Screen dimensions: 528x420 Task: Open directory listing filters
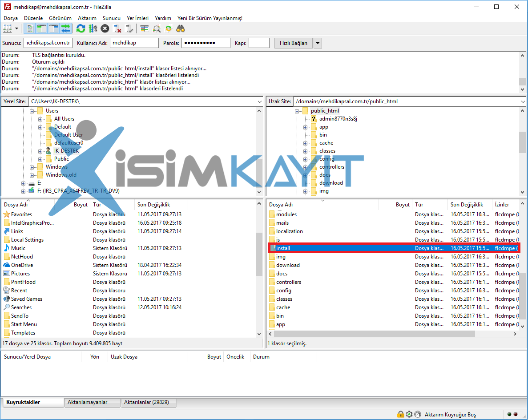(x=145, y=28)
